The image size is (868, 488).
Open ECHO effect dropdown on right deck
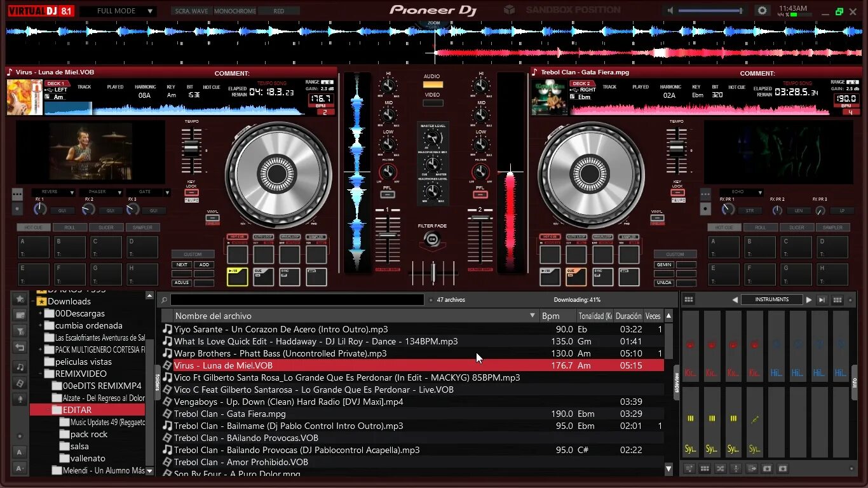tap(742, 192)
